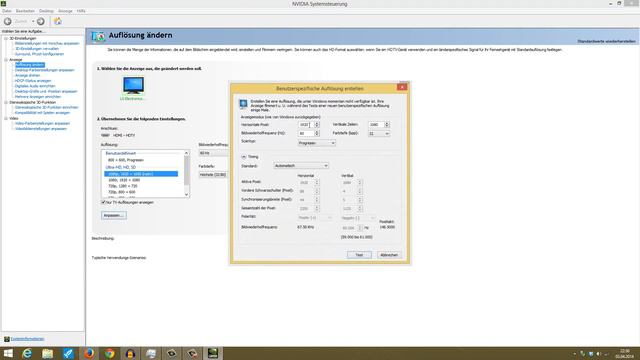Click Standardwerte wiederherstellen link
The width and height of the screenshot is (640, 360).
606,41
